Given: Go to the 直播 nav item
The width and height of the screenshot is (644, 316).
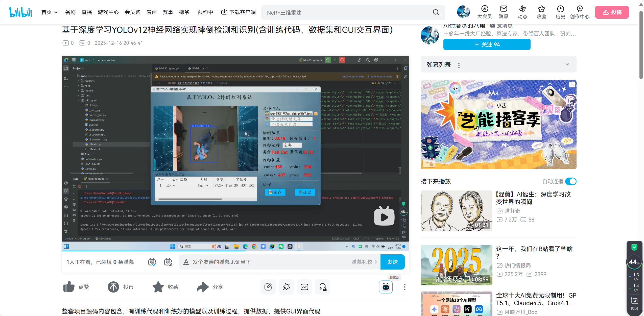Looking at the screenshot, I should (x=87, y=12).
